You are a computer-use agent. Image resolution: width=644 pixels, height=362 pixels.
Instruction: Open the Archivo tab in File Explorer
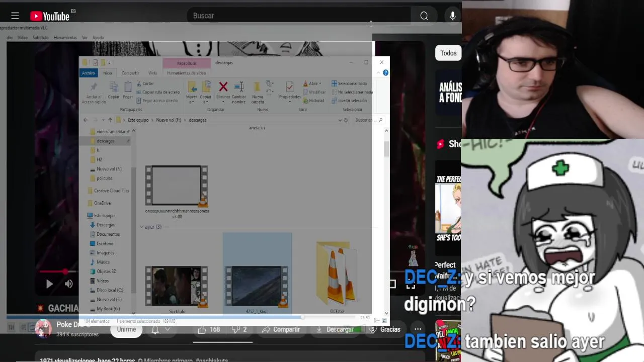tap(89, 73)
